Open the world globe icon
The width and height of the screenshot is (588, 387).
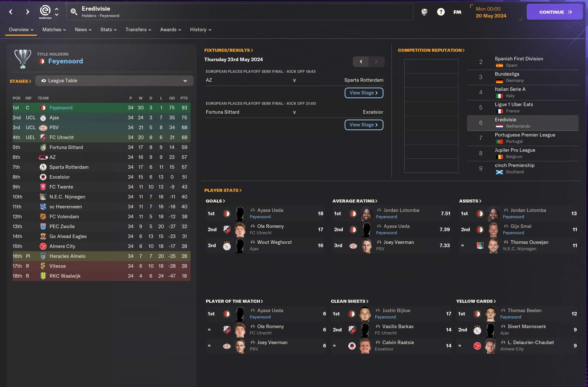click(x=424, y=12)
